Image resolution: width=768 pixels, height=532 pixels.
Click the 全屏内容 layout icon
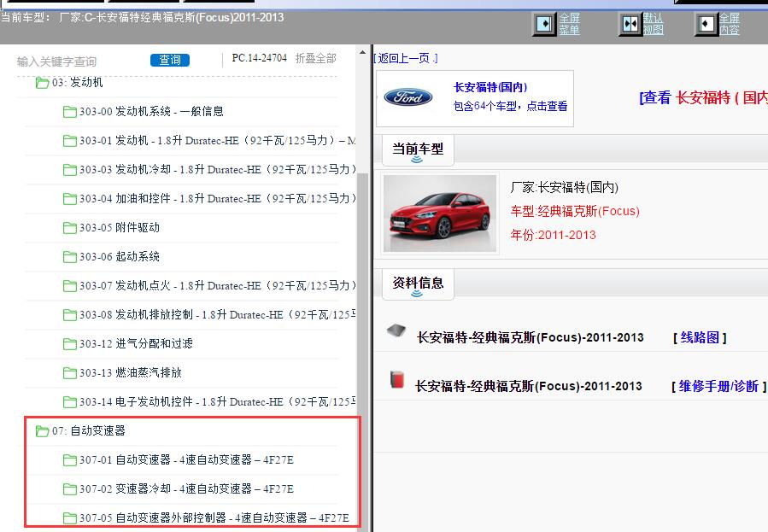point(706,24)
